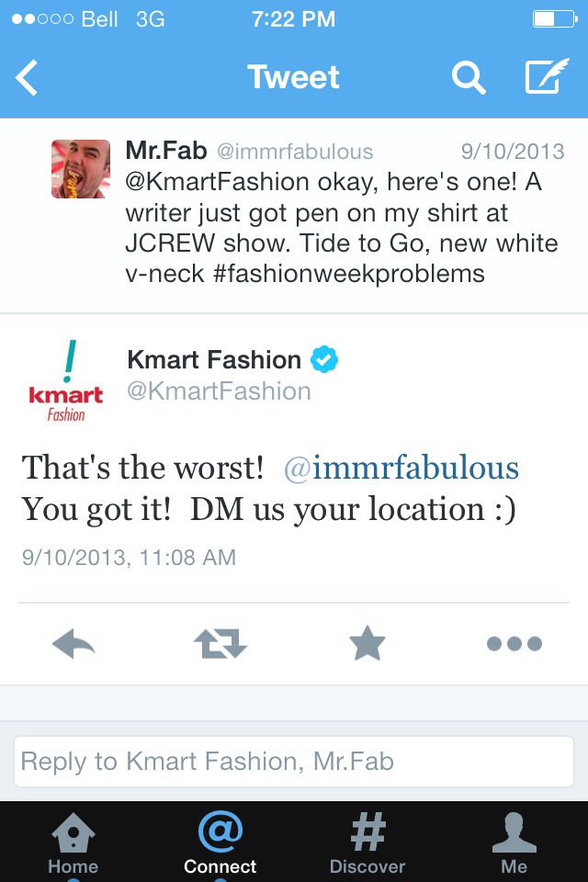Screen dimensions: 588x882
Task: Open more options ellipsis menu
Action: click(x=514, y=644)
